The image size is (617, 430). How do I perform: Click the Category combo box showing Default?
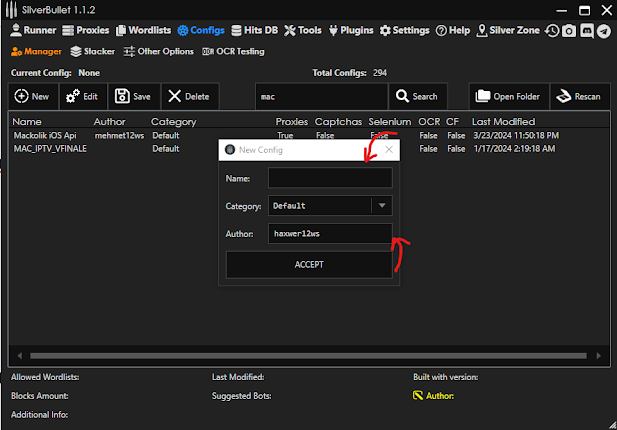(x=330, y=205)
